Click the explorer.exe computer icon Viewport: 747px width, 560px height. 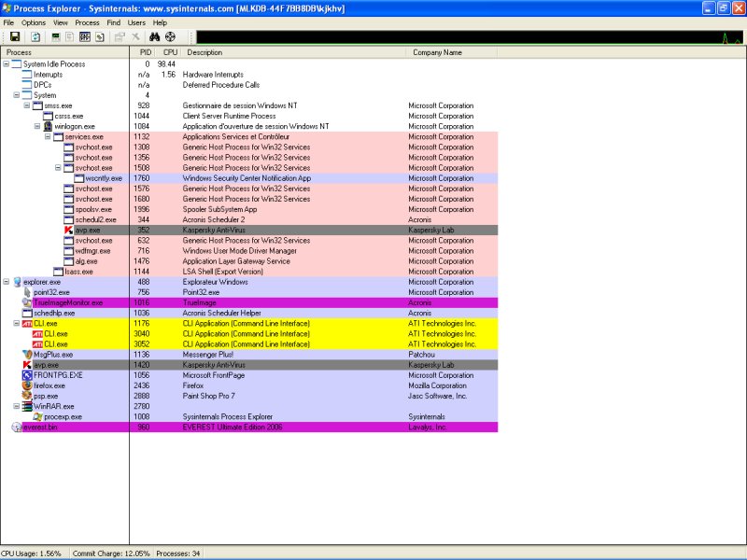pos(17,282)
